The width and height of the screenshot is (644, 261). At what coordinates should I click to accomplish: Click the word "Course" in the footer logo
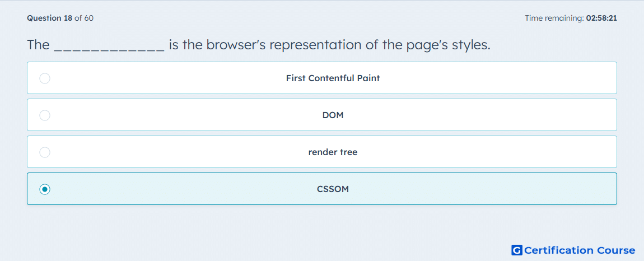(615, 250)
